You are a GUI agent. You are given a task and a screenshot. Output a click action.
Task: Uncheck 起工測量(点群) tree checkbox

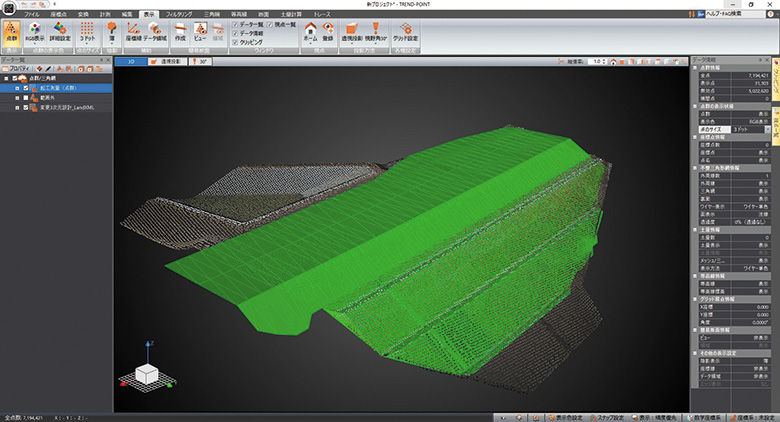26,88
